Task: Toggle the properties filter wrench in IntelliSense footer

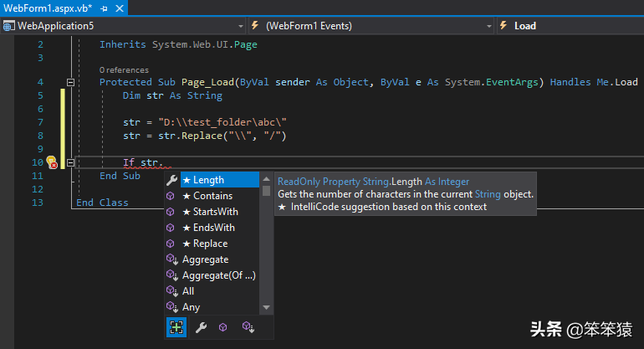Action: pyautogui.click(x=200, y=328)
